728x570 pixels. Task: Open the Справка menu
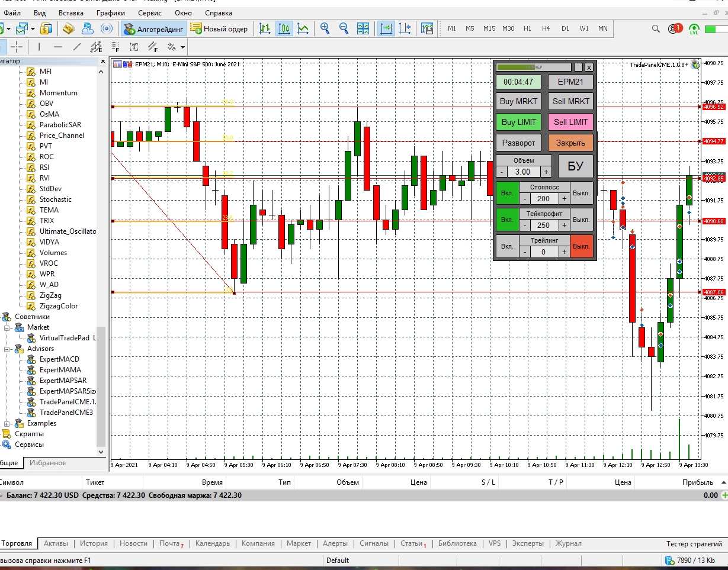[219, 12]
